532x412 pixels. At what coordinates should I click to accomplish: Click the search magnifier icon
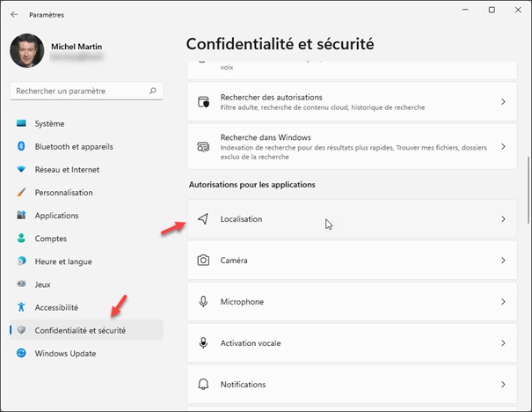[154, 91]
